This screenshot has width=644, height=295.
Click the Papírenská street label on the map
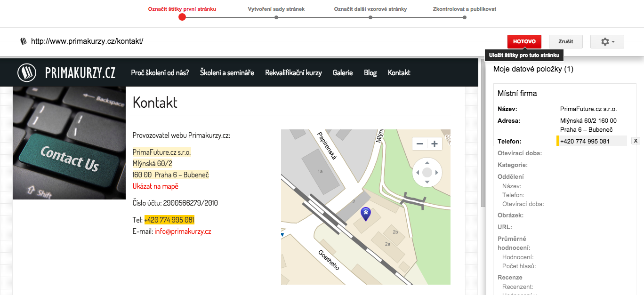(x=328, y=145)
